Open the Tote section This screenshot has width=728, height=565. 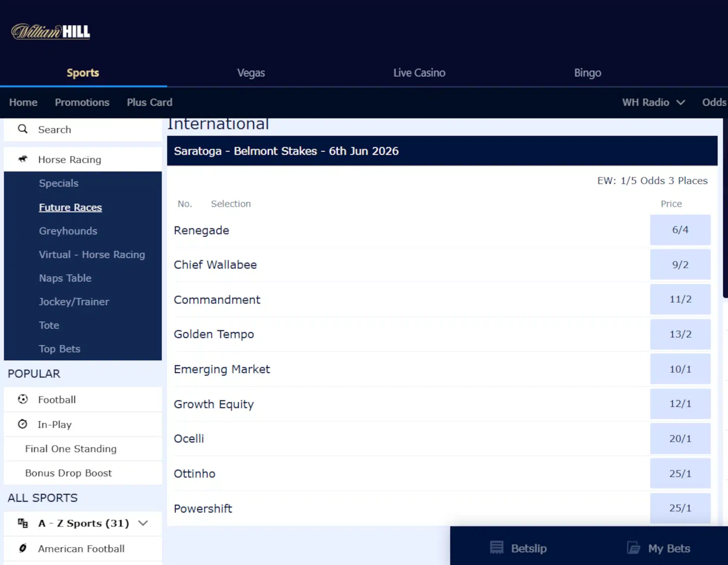coord(49,325)
